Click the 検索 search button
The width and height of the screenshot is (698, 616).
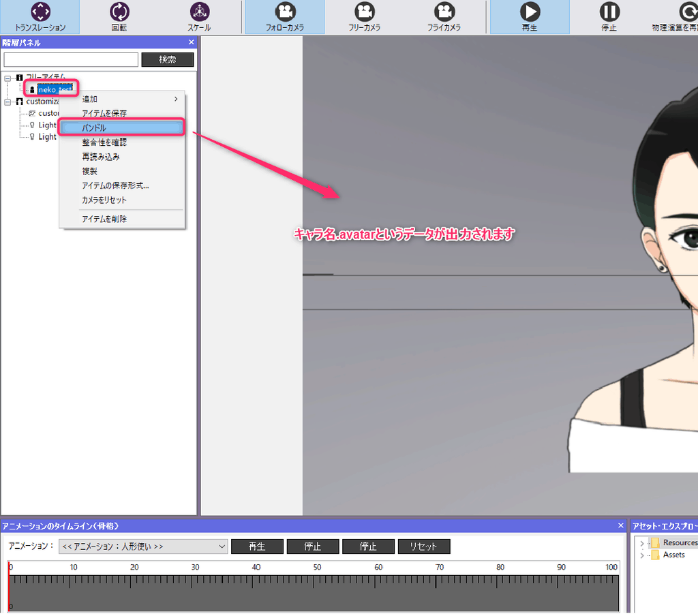(x=167, y=60)
